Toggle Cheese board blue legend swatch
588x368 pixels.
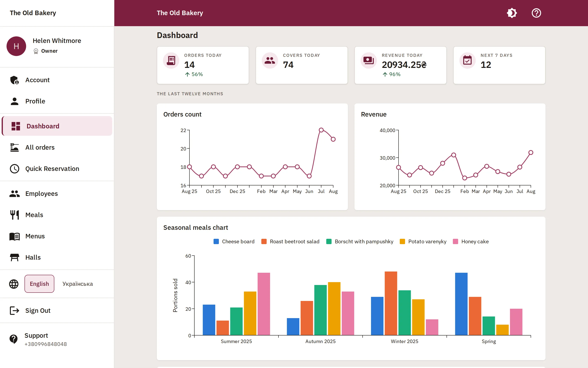216,241
